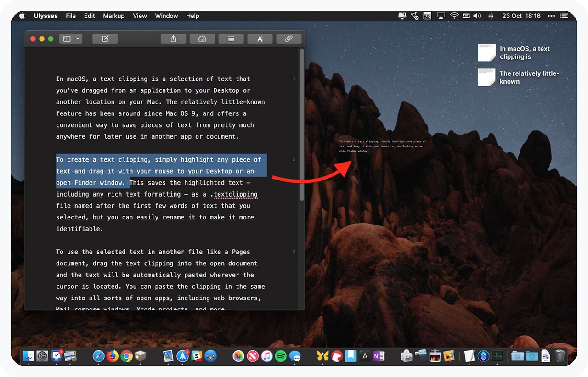
Task: Launch Firefox from the Dock
Action: pyautogui.click(x=113, y=356)
